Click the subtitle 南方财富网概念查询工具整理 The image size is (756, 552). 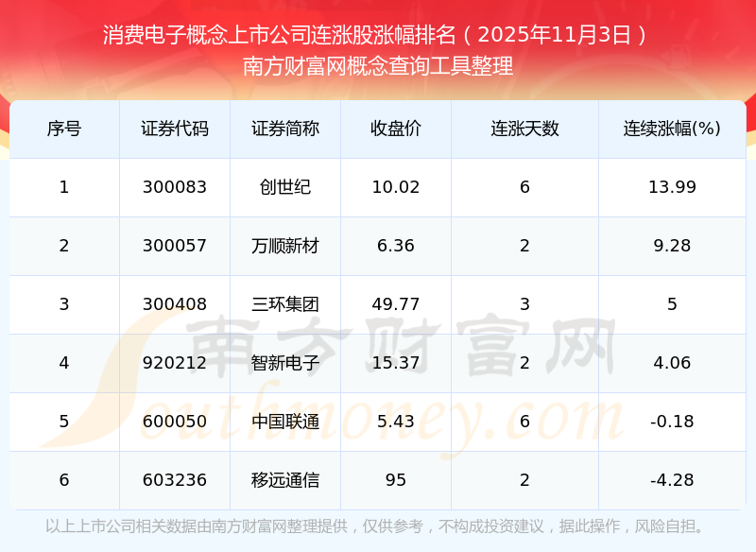point(378,66)
